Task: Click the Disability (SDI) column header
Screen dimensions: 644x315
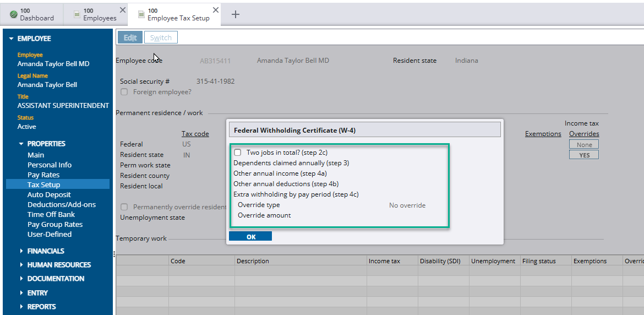Action: tap(443, 261)
